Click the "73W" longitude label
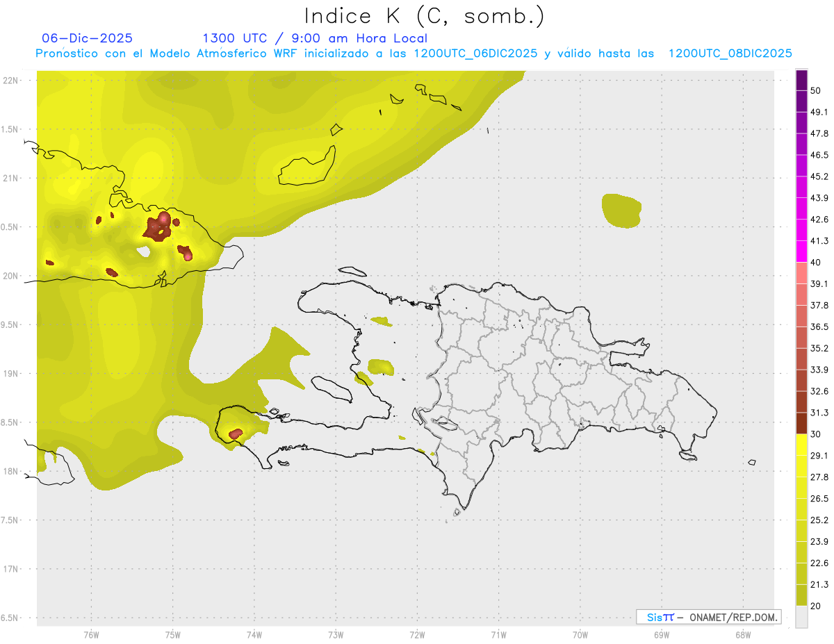Screen dimensions: 834x644 [336, 635]
